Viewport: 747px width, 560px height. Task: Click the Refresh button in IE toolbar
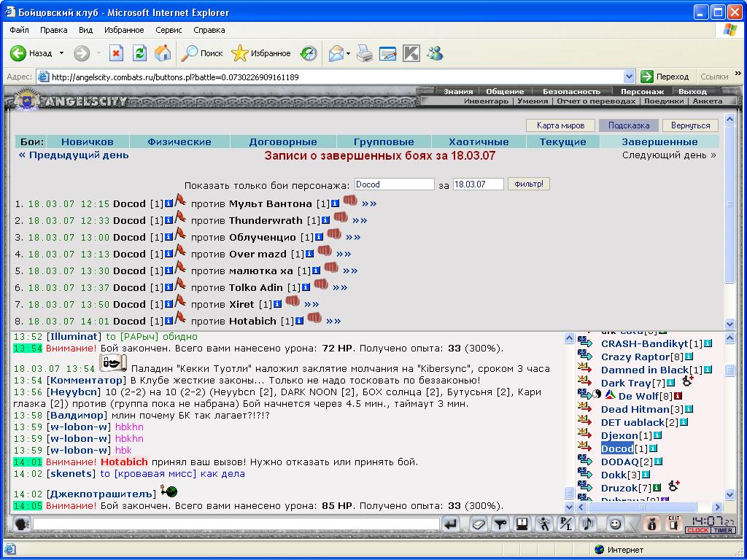point(139,53)
